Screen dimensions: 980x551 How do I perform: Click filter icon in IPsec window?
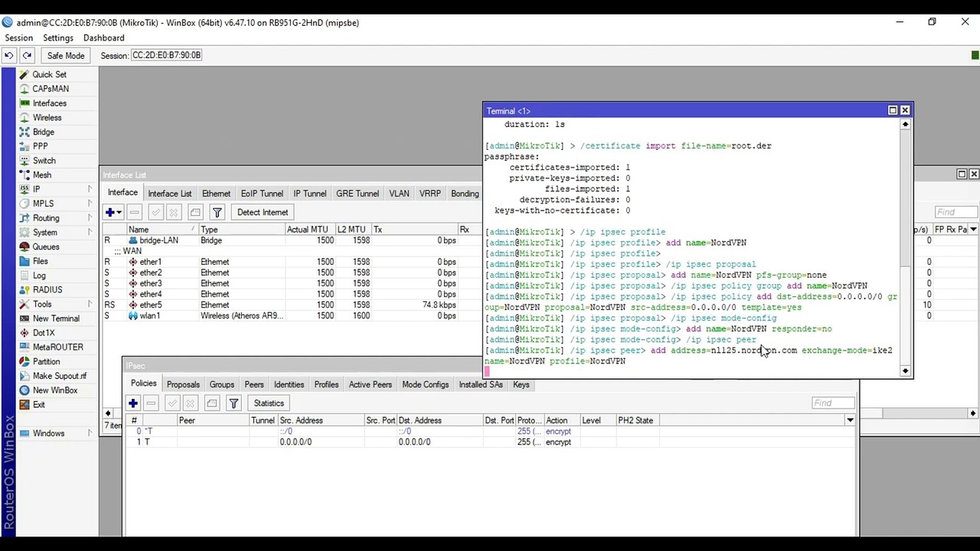point(234,403)
